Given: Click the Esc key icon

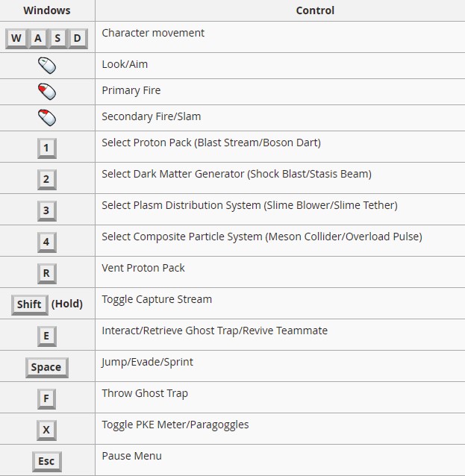Looking at the screenshot, I should coord(47,461).
